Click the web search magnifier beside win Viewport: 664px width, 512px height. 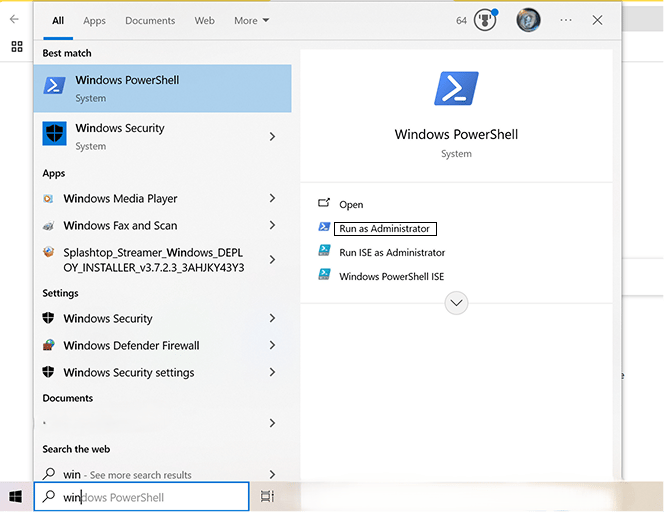tap(49, 473)
